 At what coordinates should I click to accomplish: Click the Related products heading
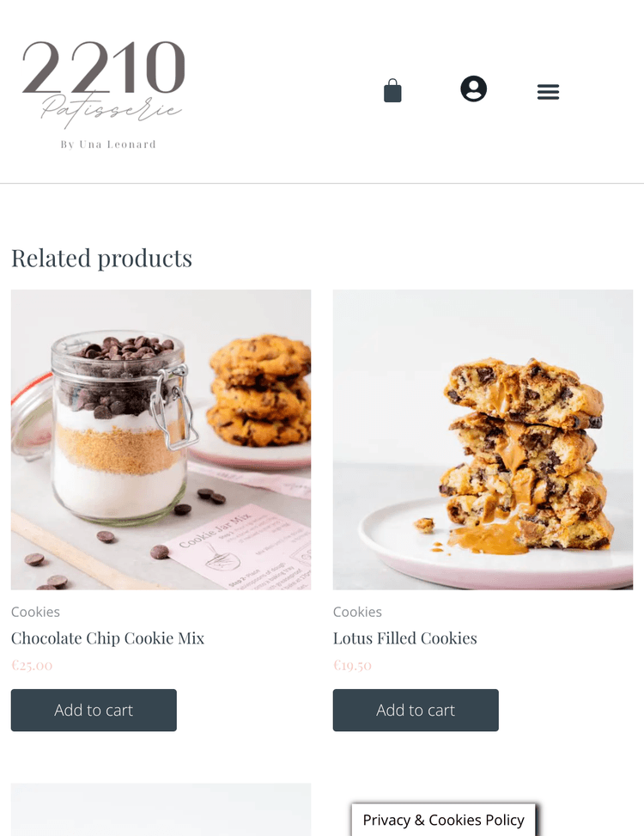point(101,258)
